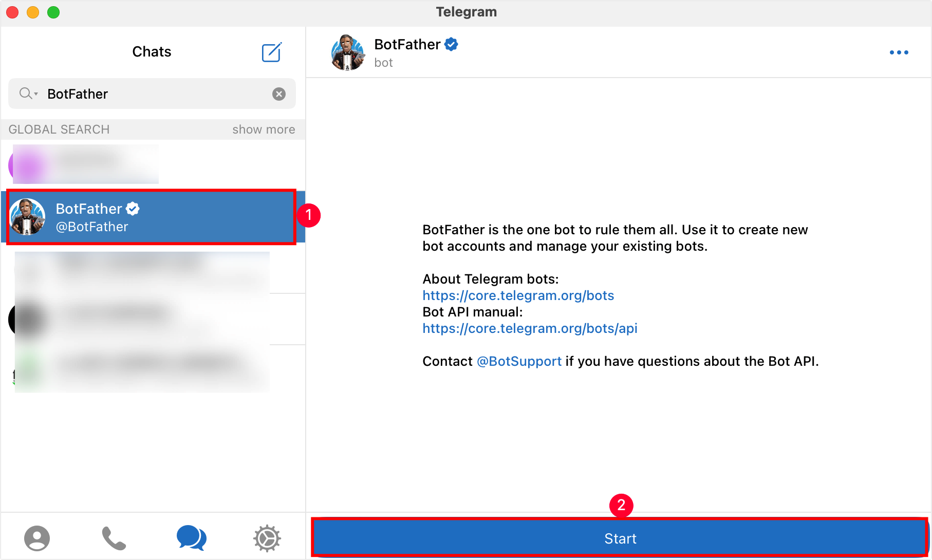Open the @BotSupport mention link

click(519, 361)
